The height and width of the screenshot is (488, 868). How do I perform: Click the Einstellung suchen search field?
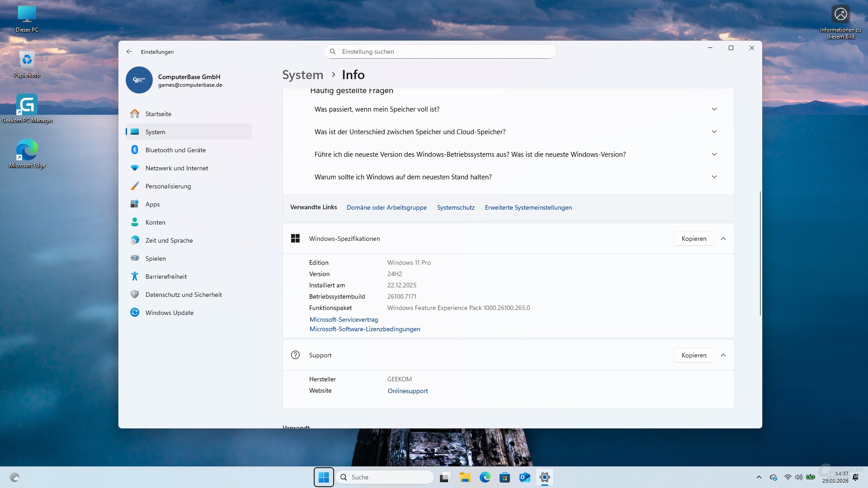click(440, 52)
